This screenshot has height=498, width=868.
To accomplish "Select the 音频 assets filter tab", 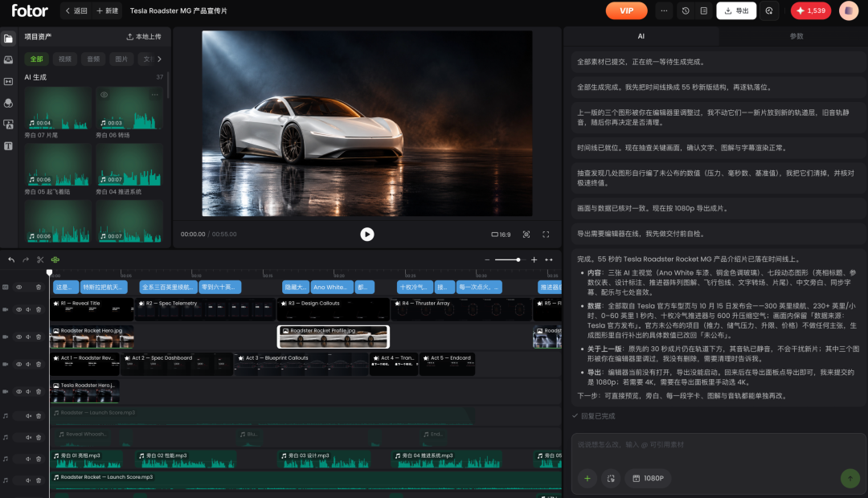I will [x=93, y=59].
